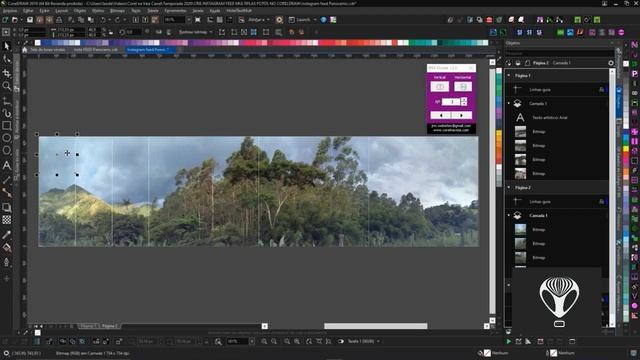Open Objects docker settings gear
The width and height of the screenshot is (640, 360).
click(x=611, y=63)
